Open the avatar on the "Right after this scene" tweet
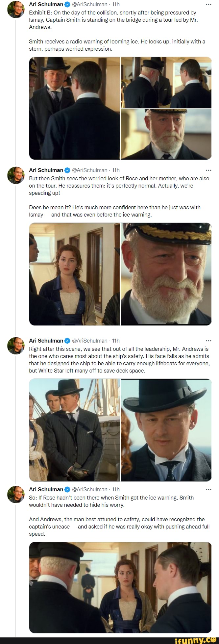The width and height of the screenshot is (219, 644). coord(16,346)
